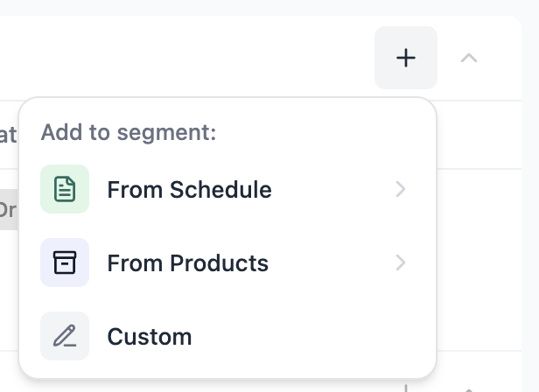Click the archive box icon for From Products
Image resolution: width=539 pixels, height=392 pixels.
65,262
